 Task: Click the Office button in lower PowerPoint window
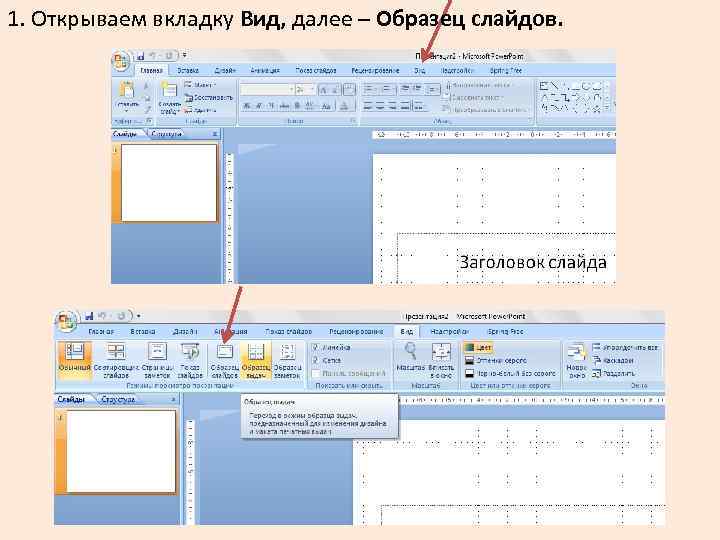pos(65,320)
